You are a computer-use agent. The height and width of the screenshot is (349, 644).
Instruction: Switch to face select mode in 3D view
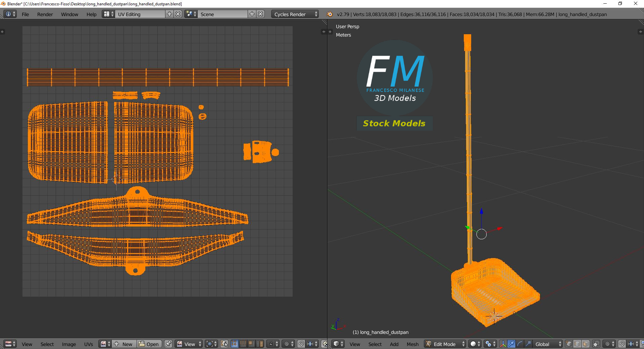pyautogui.click(x=586, y=344)
